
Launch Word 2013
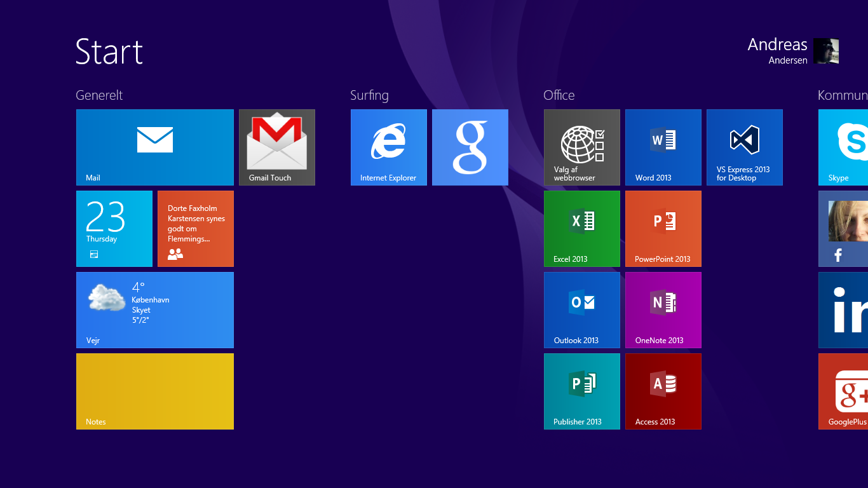coord(663,147)
